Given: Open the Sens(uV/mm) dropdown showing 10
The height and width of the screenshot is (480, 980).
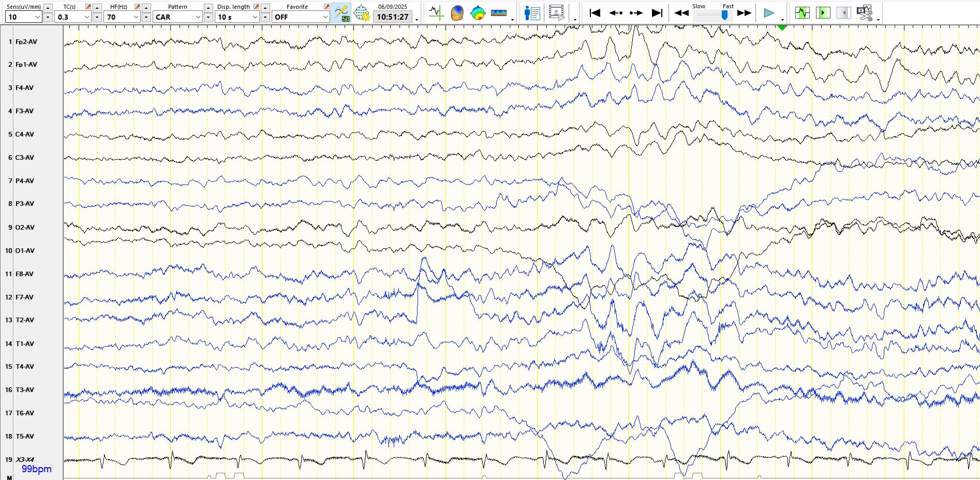Looking at the screenshot, I should point(23,17).
